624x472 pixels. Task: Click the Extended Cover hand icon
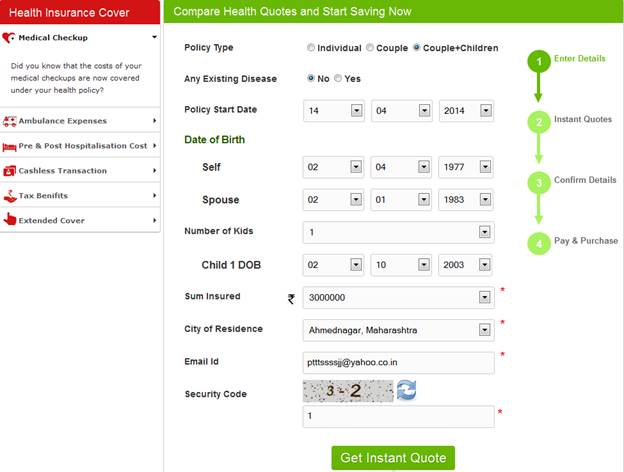tap(10, 220)
